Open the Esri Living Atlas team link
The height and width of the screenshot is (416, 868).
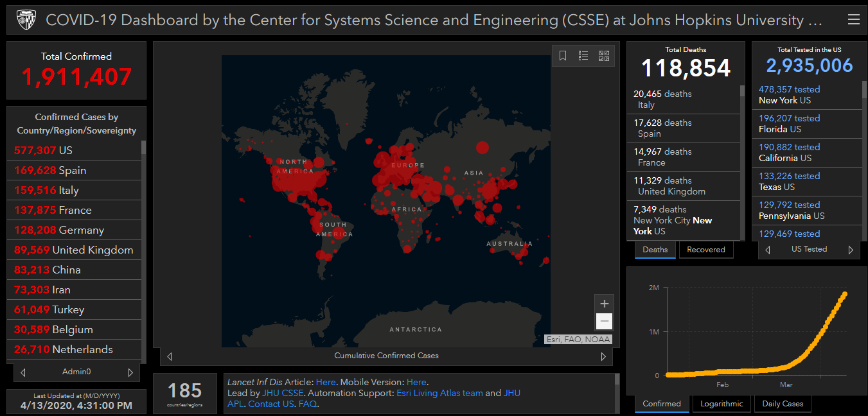pyautogui.click(x=439, y=393)
